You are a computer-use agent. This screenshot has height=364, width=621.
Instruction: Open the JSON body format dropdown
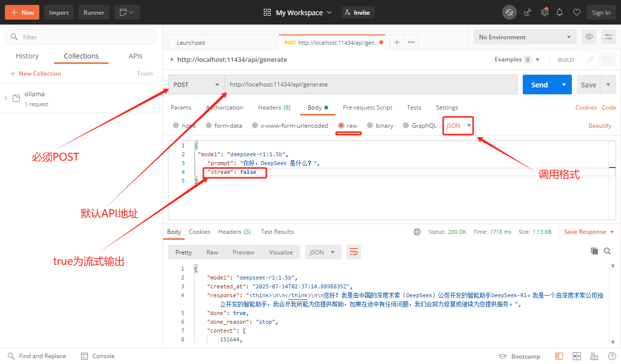point(458,125)
